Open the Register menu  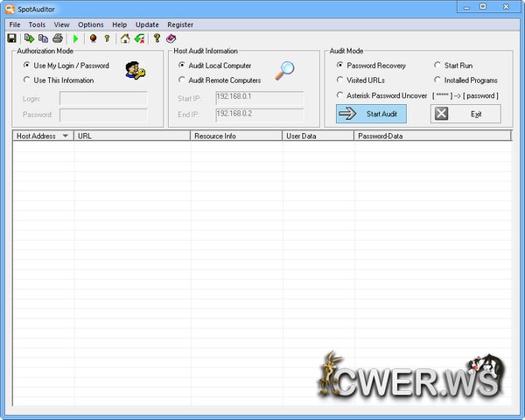pos(180,24)
